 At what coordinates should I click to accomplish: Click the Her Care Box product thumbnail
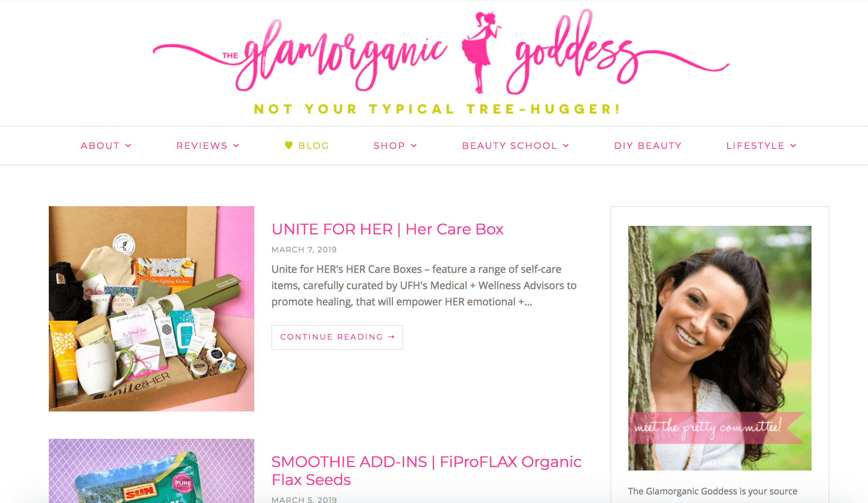152,309
